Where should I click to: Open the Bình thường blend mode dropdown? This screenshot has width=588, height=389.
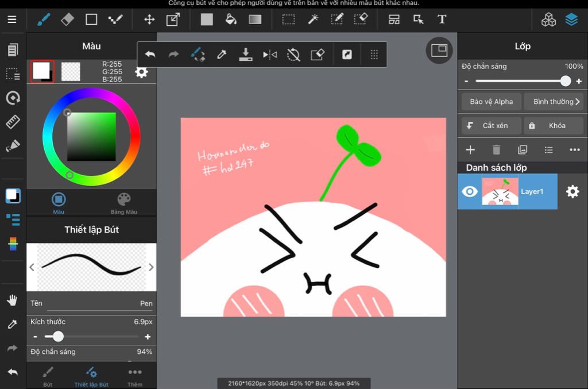point(554,102)
